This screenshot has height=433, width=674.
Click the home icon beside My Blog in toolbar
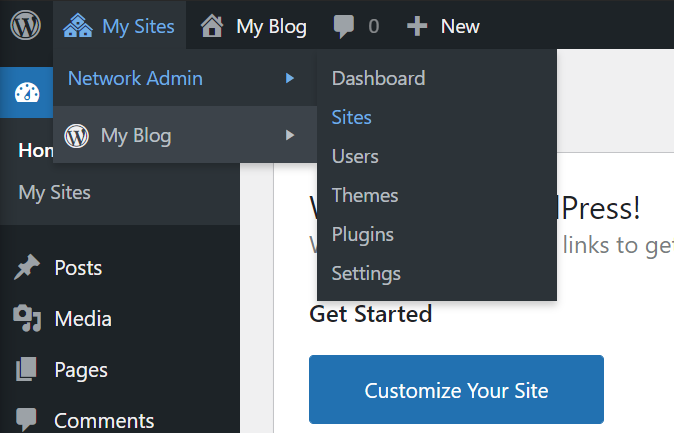[x=212, y=26]
